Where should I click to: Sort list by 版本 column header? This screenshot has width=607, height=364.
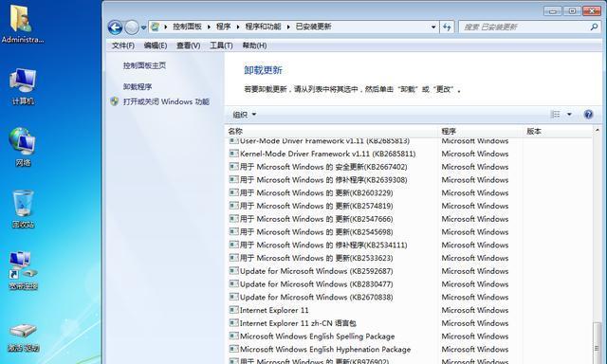click(x=558, y=131)
